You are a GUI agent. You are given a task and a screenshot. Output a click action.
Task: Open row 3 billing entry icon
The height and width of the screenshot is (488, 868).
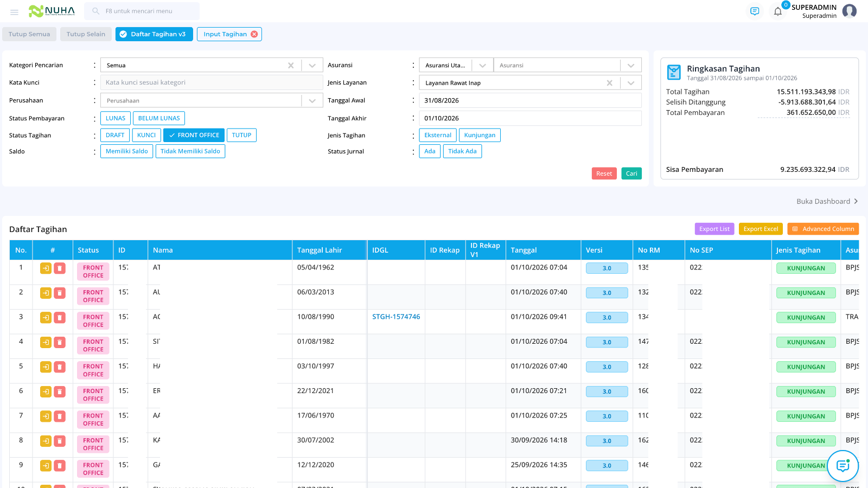46,318
